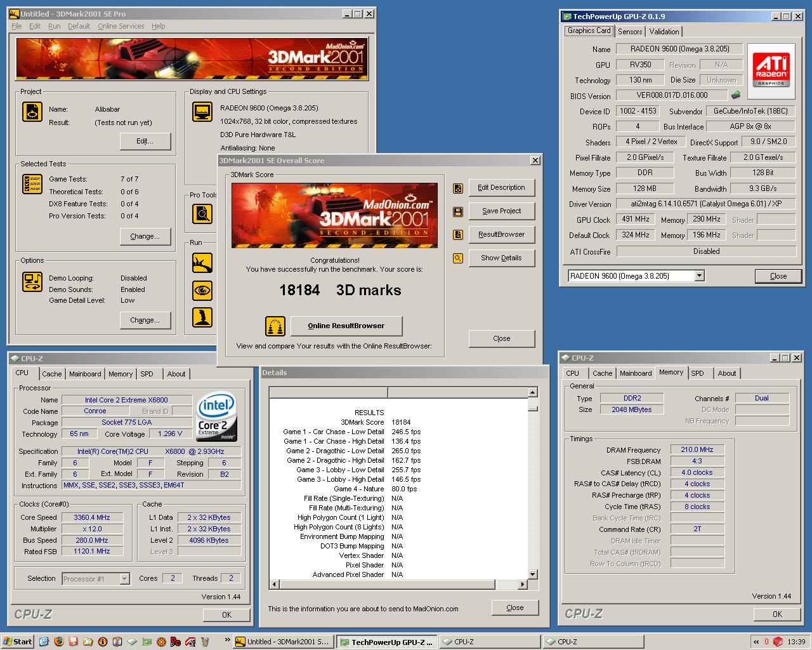812x650 pixels.
Task: Click the red ATI tray icon
Action: 778,642
